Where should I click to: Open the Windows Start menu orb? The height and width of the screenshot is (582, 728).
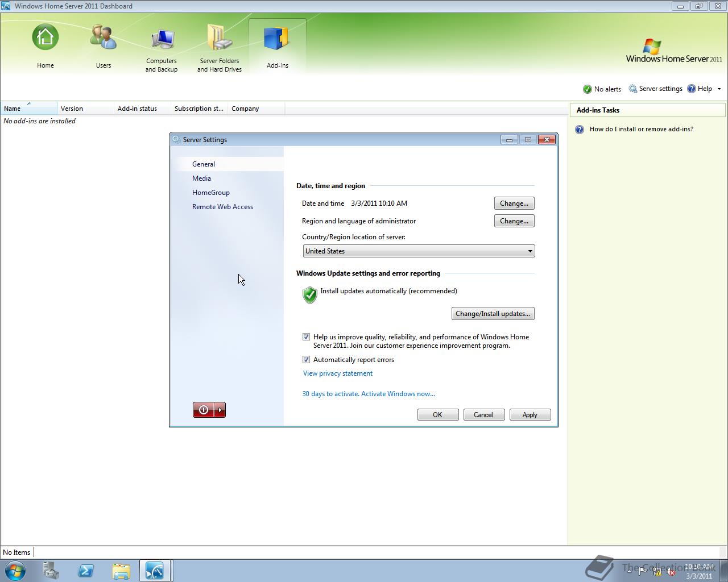pyautogui.click(x=15, y=571)
